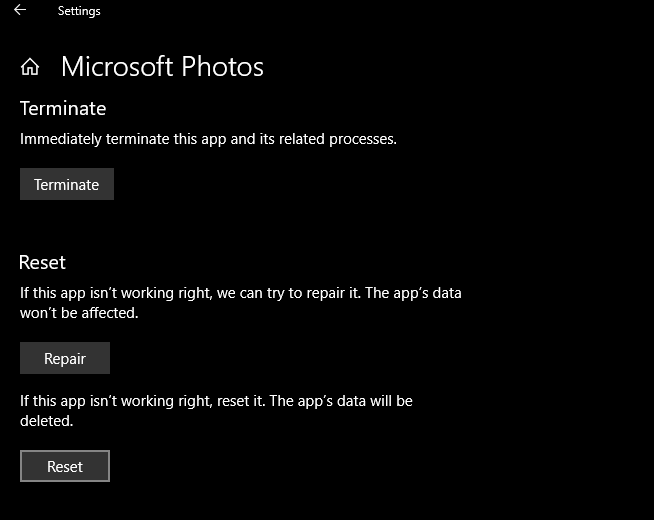Click the Microsoft Photos page heading
This screenshot has height=520, width=654.
click(x=162, y=66)
